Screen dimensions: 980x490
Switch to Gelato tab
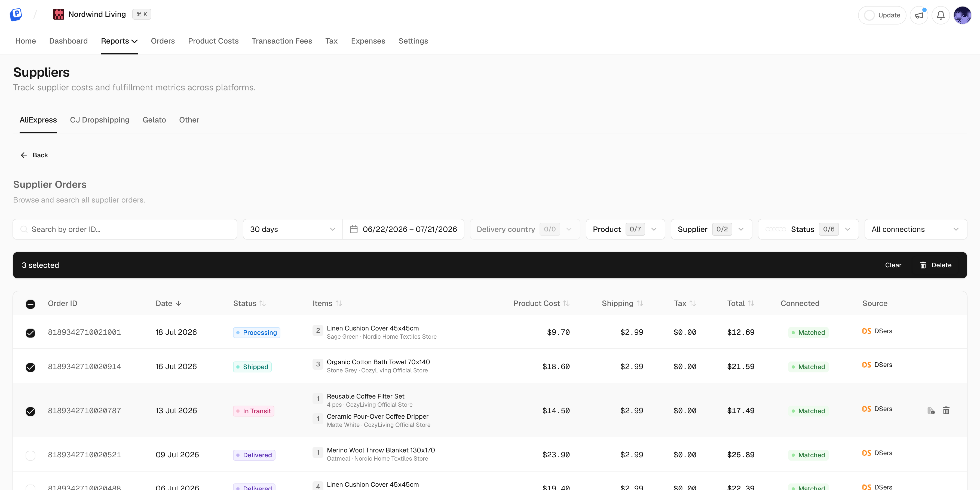point(154,120)
